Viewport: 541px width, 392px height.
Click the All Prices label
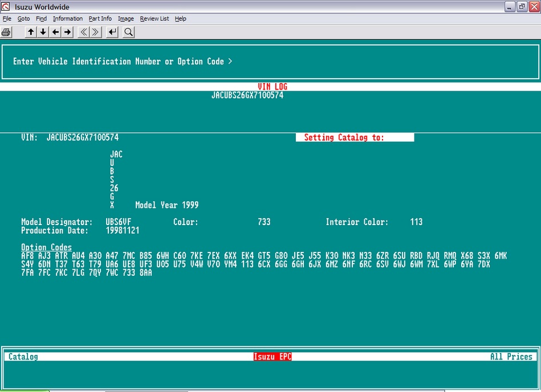coord(511,357)
